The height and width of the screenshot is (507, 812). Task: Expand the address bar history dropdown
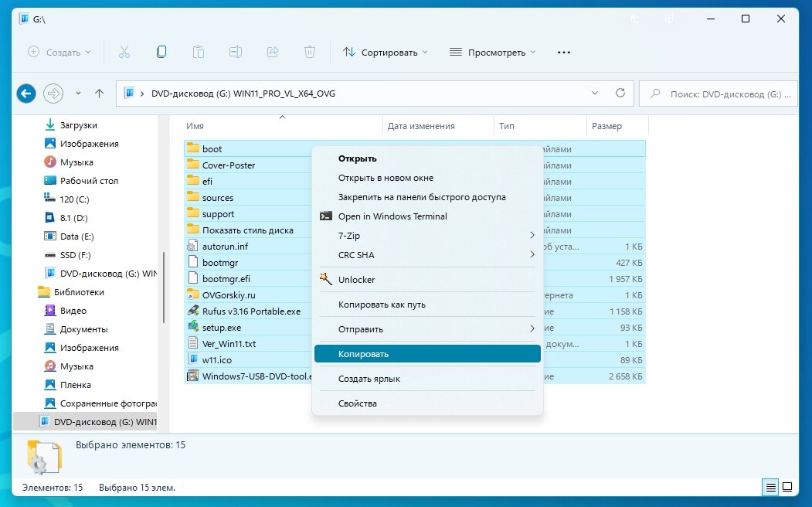pyautogui.click(x=594, y=94)
